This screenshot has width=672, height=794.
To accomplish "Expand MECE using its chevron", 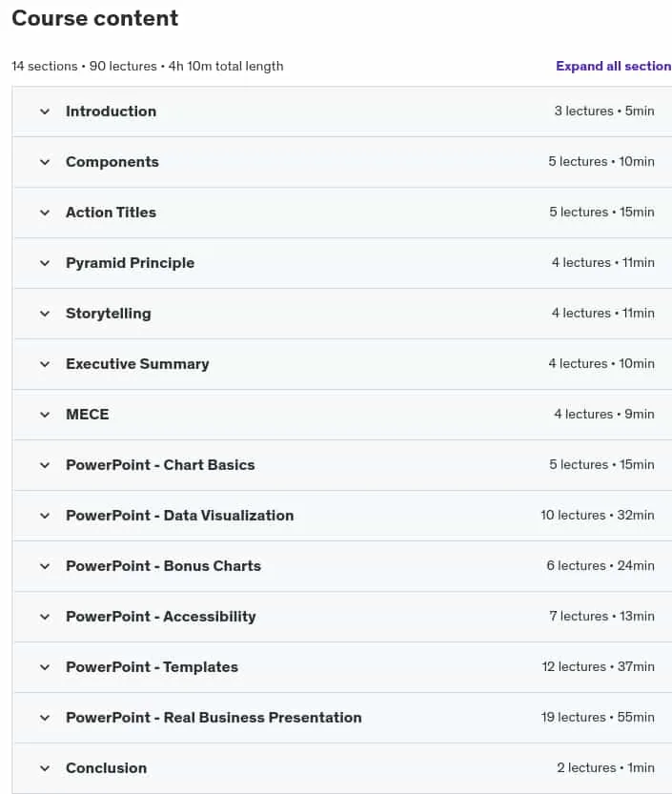I will [x=45, y=415].
